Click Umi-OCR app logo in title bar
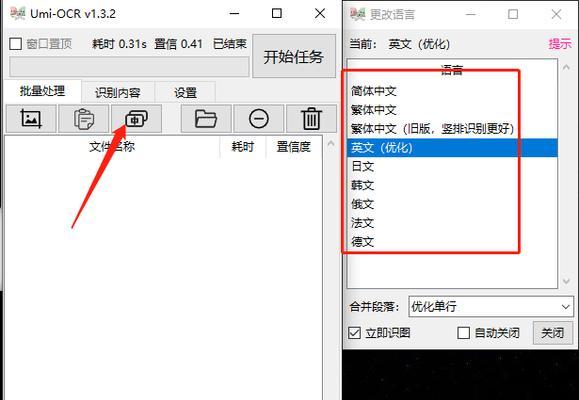The image size is (579, 400). [x=17, y=14]
